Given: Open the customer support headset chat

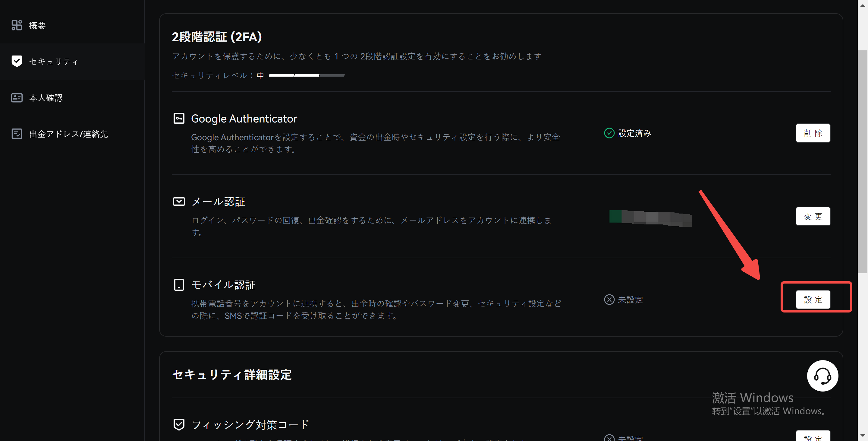Looking at the screenshot, I should click(x=822, y=376).
